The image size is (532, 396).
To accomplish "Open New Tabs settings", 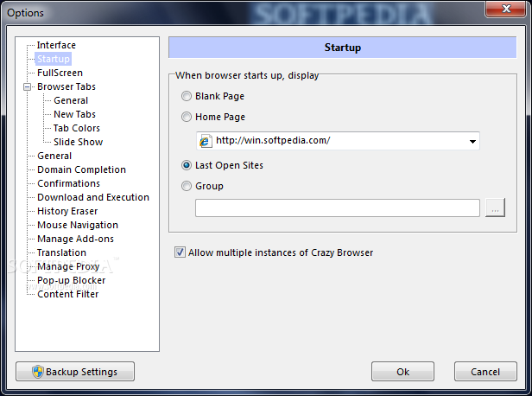I will coord(74,114).
